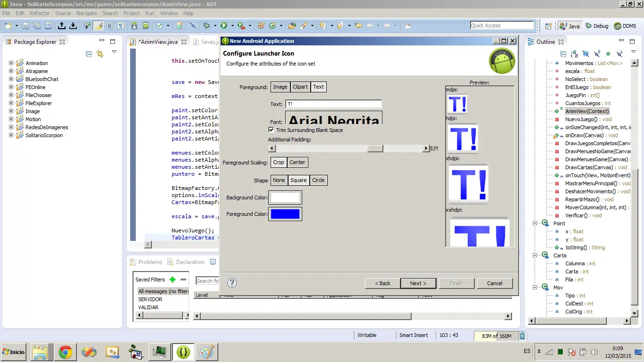Click the garbage collector trash icon
Image resolution: width=644 pixels, height=362 pixels.
point(522,336)
